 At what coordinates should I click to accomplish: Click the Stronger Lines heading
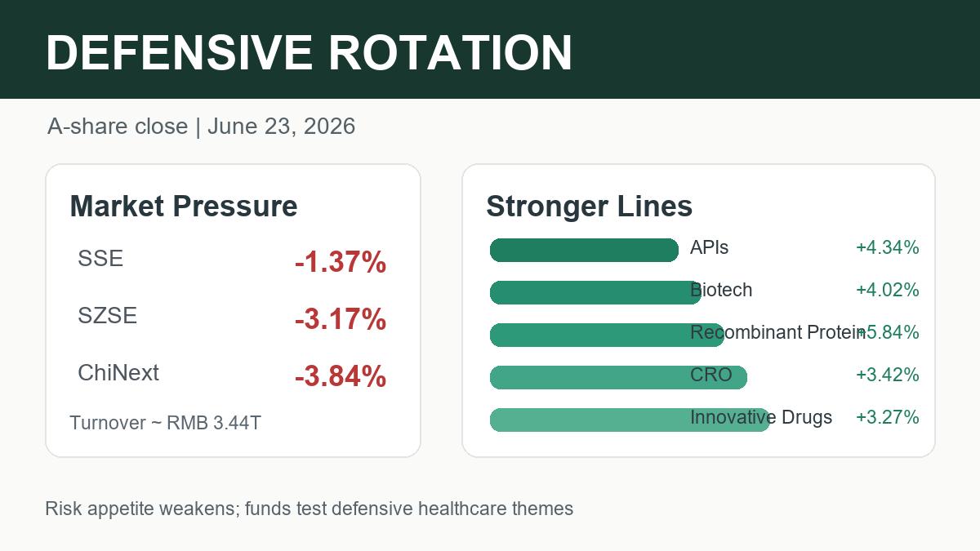tap(589, 207)
